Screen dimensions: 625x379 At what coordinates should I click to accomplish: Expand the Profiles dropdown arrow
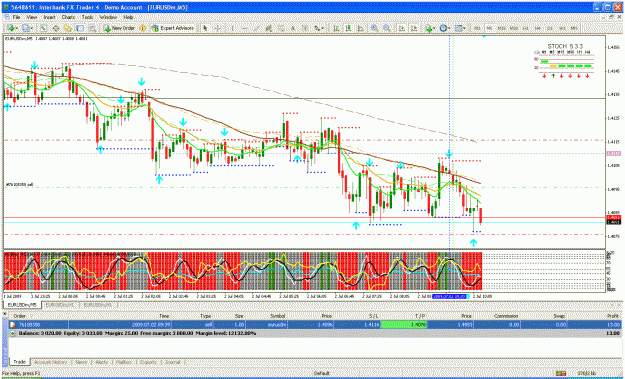point(32,28)
